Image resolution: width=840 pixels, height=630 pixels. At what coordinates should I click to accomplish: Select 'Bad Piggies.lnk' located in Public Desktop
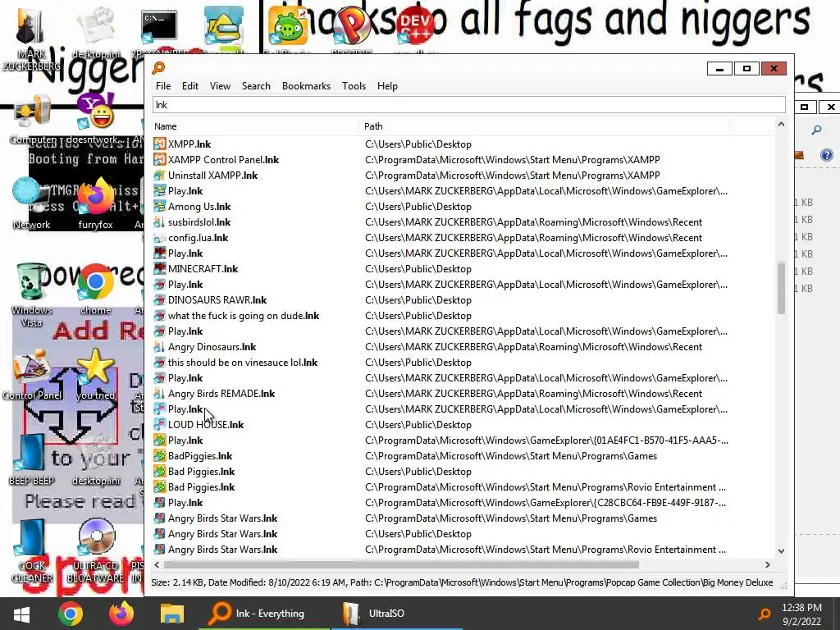pyautogui.click(x=202, y=472)
